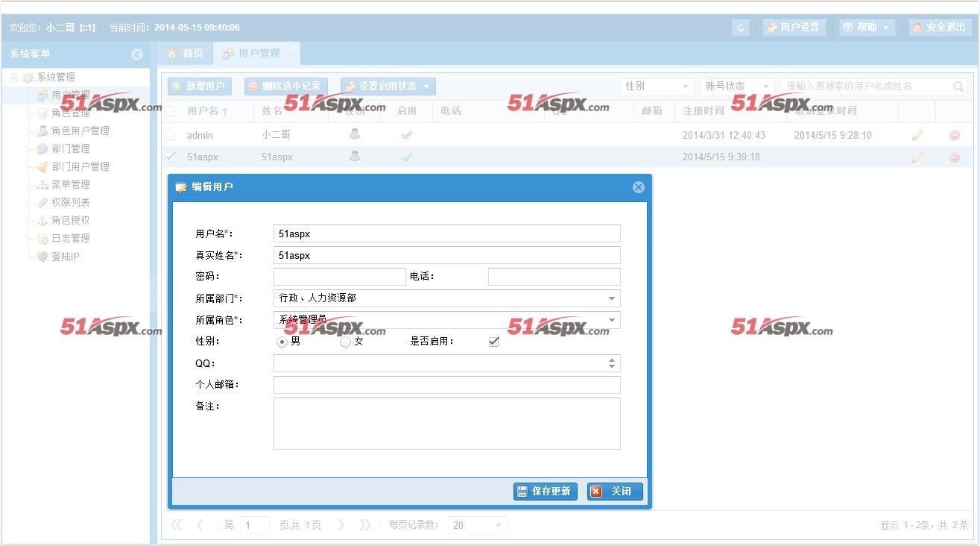Click the 新增用户 add button

tap(199, 87)
